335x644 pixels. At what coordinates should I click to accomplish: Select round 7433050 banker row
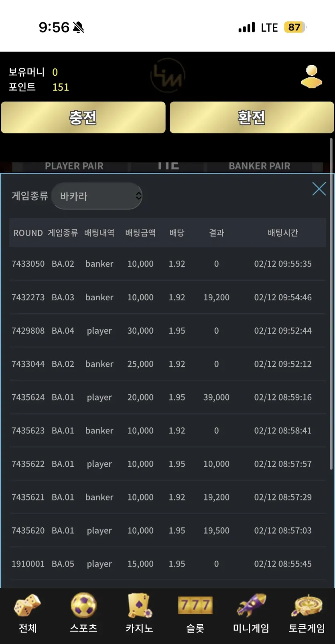tap(167, 263)
